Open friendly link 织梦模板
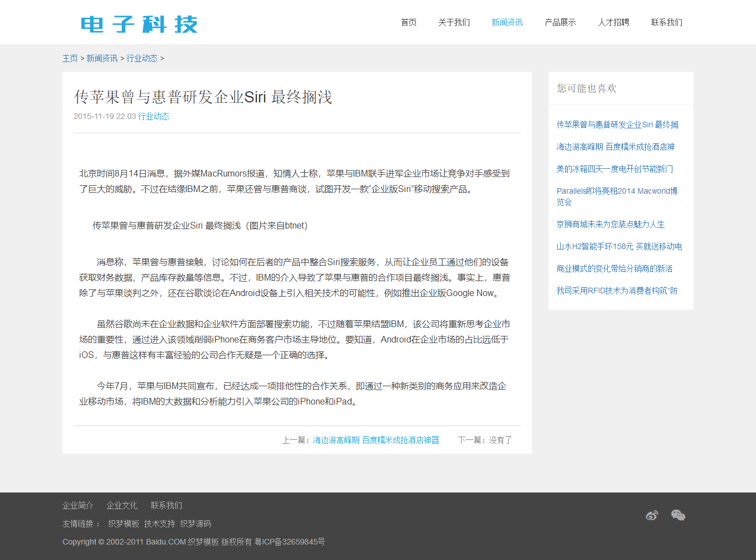Viewport: 756px width, 560px height. click(x=124, y=523)
